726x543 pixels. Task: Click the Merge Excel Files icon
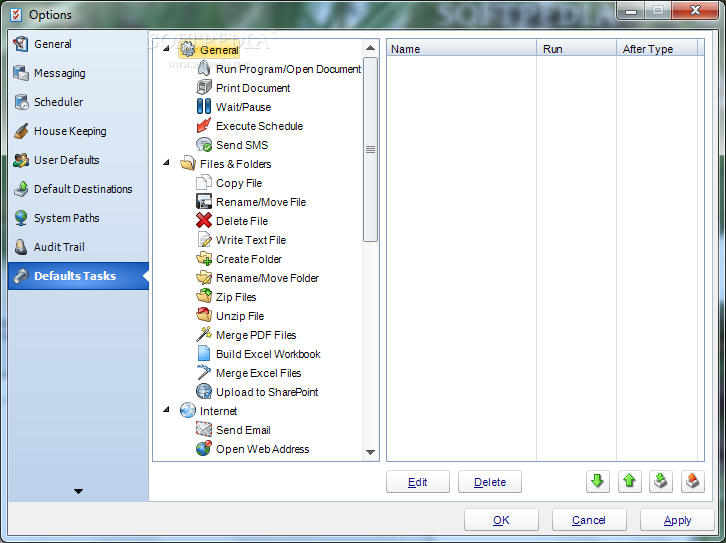pyautogui.click(x=204, y=373)
